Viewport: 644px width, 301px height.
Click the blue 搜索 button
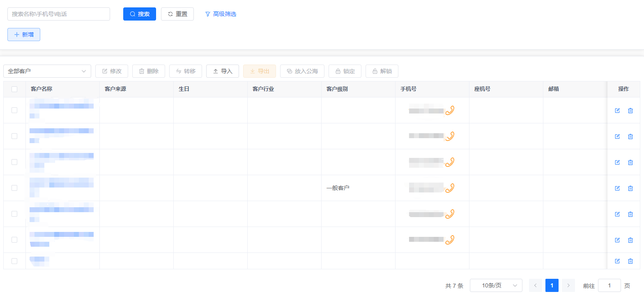140,14
